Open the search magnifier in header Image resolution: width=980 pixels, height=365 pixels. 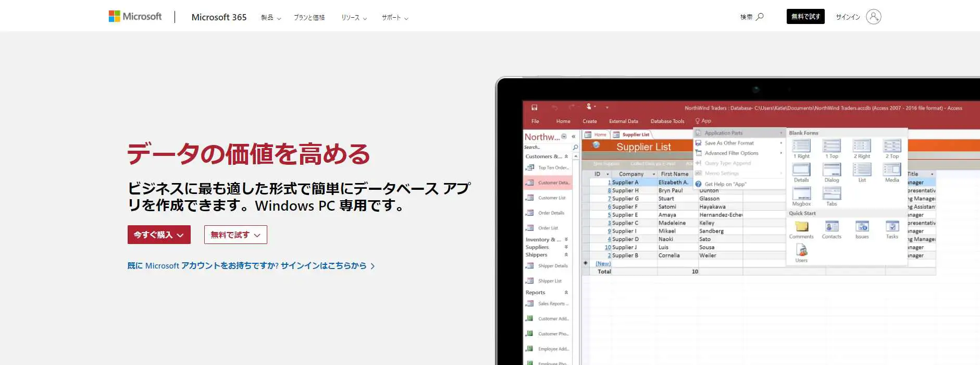pyautogui.click(x=760, y=17)
